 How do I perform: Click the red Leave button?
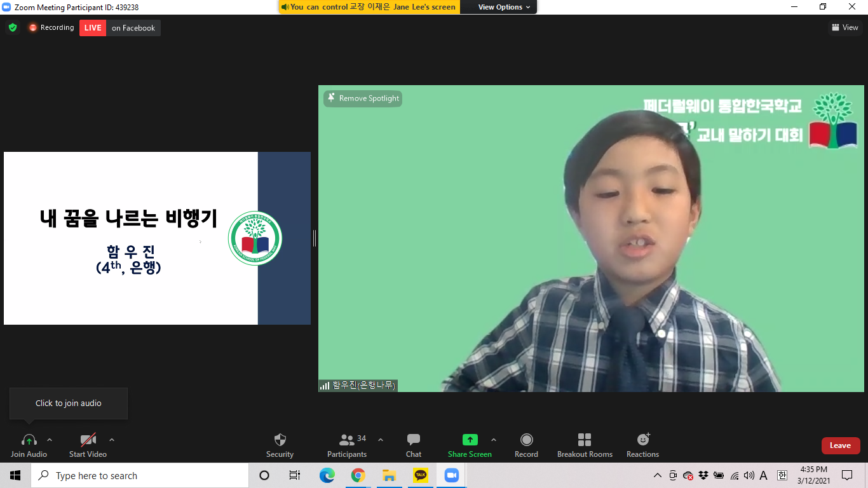point(840,445)
